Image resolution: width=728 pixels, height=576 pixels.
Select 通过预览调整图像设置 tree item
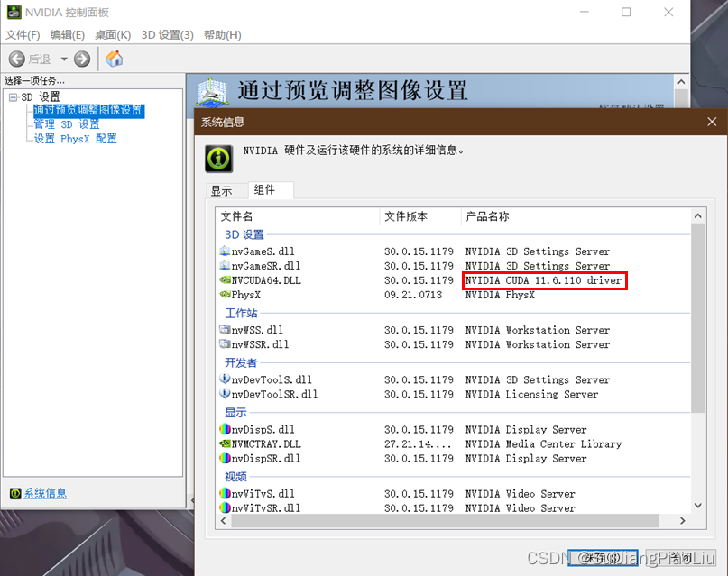coord(88,110)
